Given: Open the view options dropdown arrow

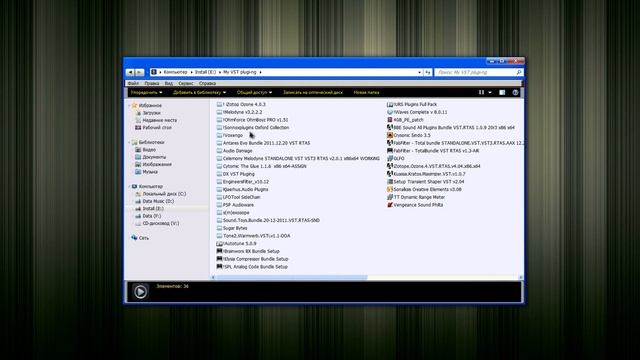Looking at the screenshot, I should [x=490, y=93].
